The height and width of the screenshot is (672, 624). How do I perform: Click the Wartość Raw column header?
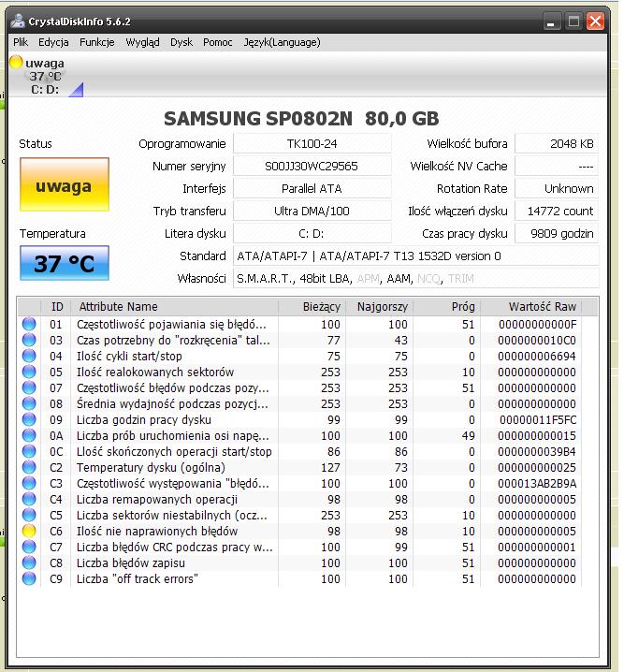(531, 306)
